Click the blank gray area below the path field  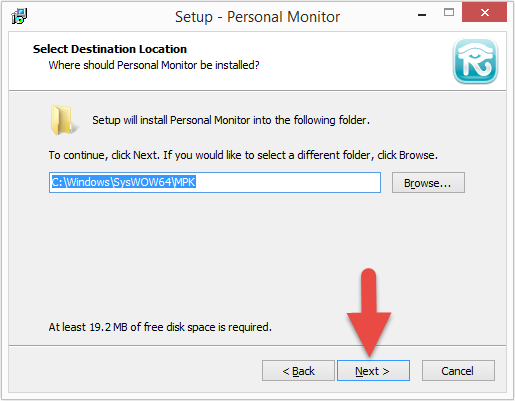click(200, 253)
